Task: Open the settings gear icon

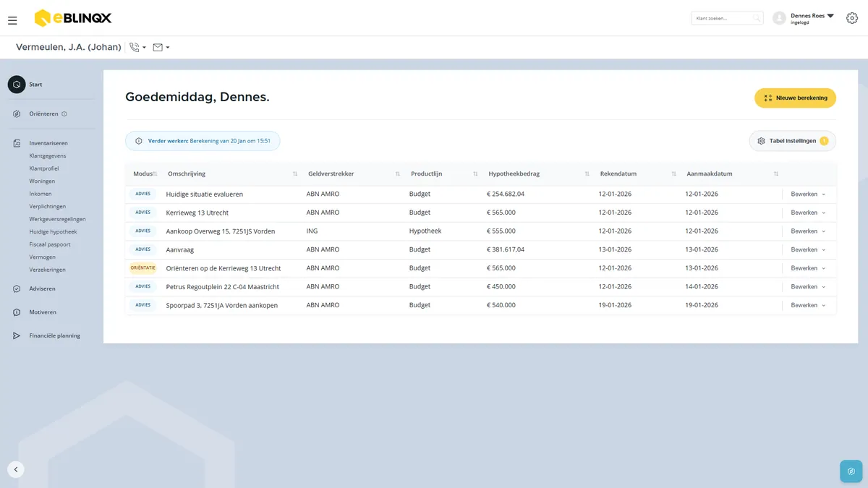Action: tap(852, 18)
